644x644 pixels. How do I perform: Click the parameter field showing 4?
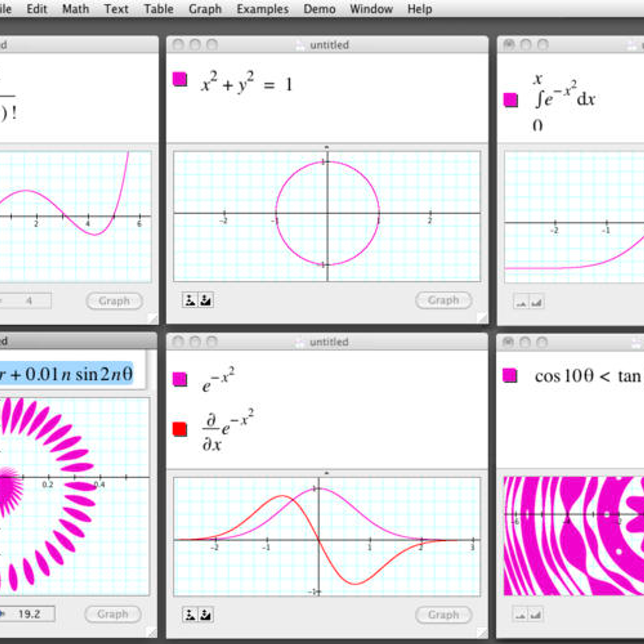(26, 301)
